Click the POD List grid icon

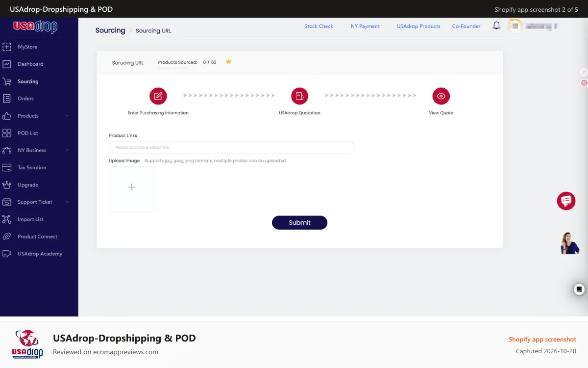point(7,133)
